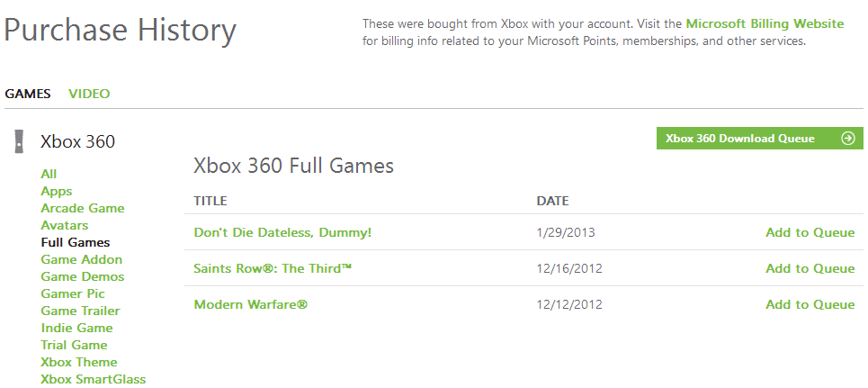Open the Xbox 360 Download Queue

point(740,139)
